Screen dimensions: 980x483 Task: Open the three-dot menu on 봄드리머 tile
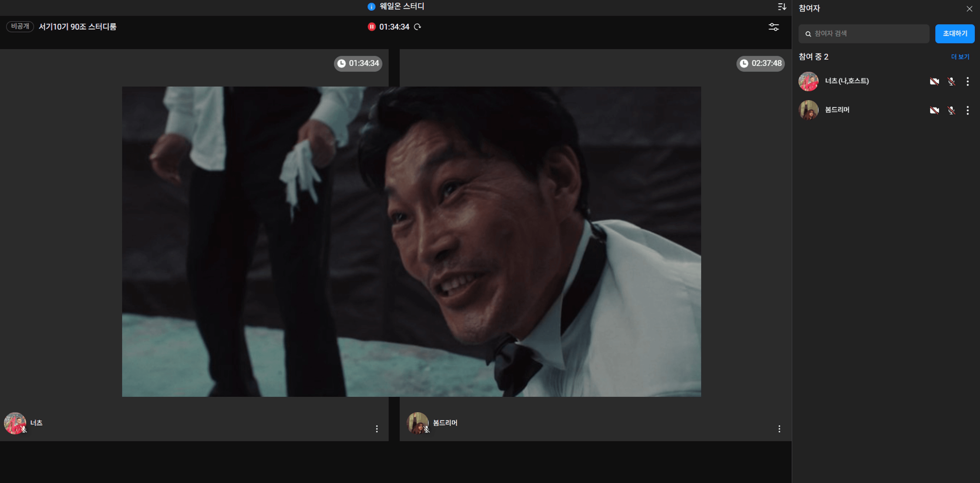pos(779,429)
